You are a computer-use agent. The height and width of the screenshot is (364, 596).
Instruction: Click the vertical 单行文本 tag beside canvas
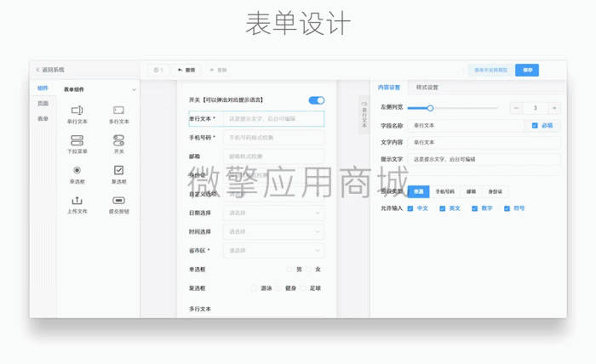[x=364, y=114]
